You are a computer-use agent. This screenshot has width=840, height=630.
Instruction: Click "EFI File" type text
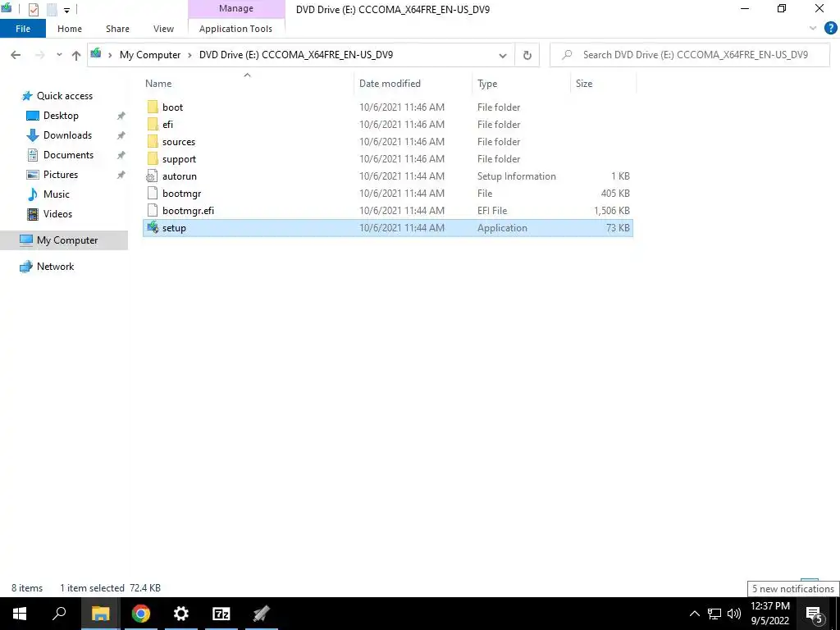pyautogui.click(x=492, y=211)
